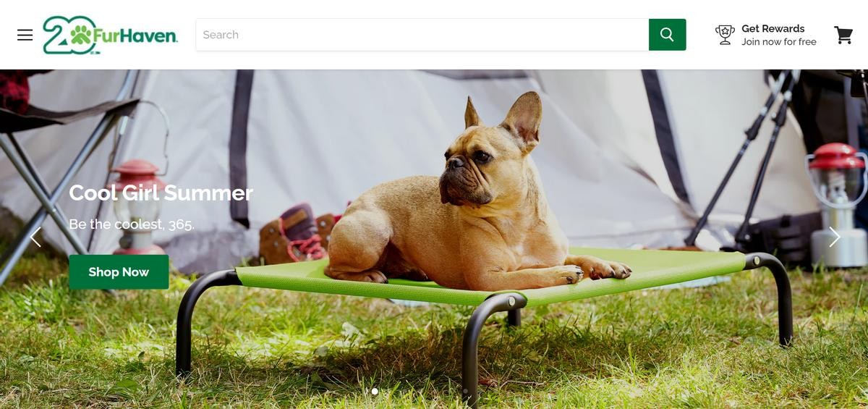Click the paw print in the FurHaven logo
This screenshot has width=868, height=409.
tap(81, 33)
